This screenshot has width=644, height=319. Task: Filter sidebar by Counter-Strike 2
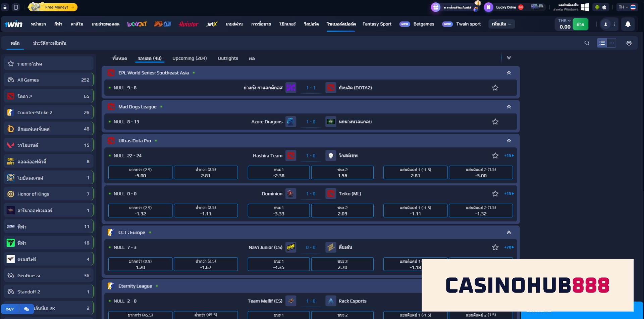tap(49, 112)
